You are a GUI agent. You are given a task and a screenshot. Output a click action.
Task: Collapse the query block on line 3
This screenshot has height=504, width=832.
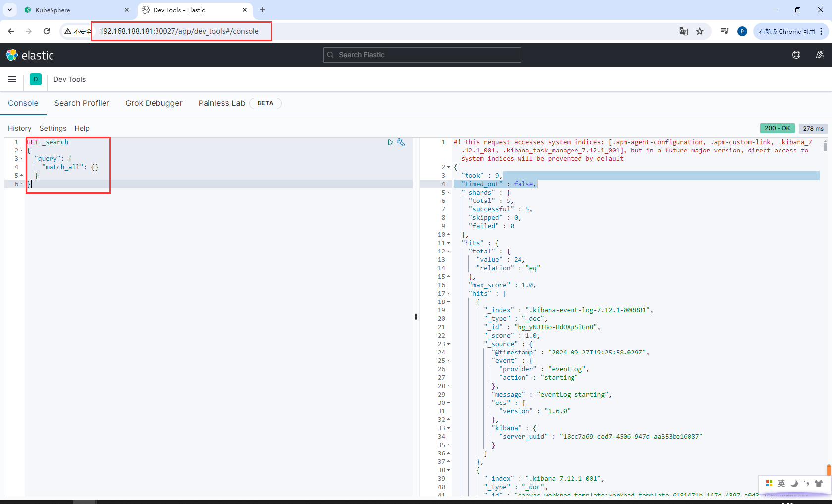(x=22, y=159)
